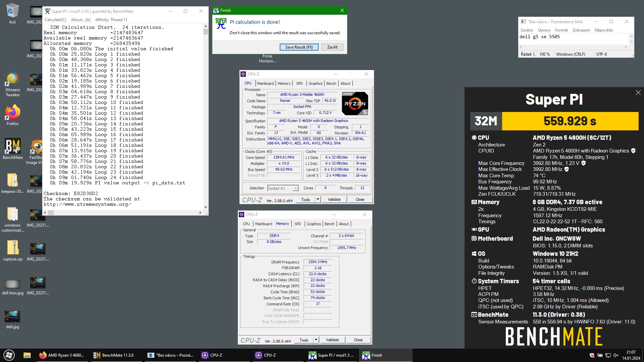Open Winaero Tweaker desktop icon
Screen dimensions: 644x362
click(12, 84)
